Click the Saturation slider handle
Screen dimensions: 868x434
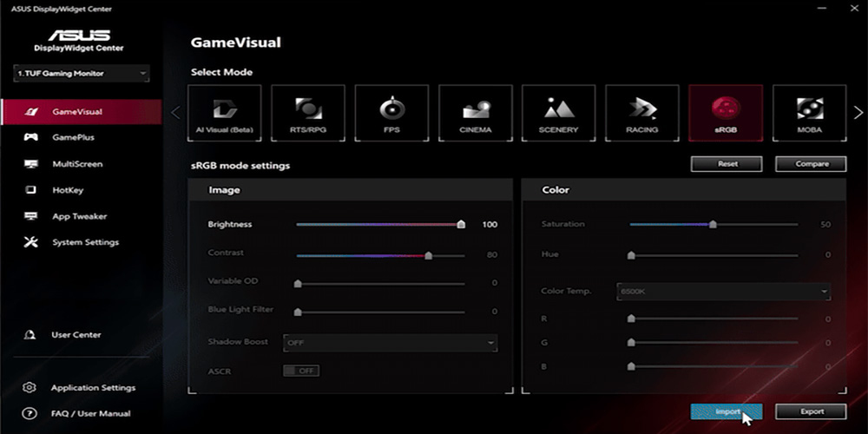click(713, 224)
